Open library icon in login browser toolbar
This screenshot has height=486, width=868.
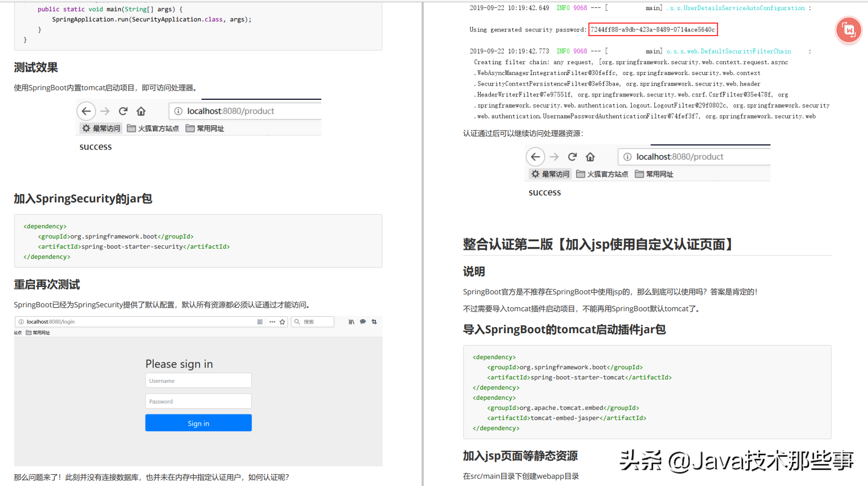tap(351, 322)
